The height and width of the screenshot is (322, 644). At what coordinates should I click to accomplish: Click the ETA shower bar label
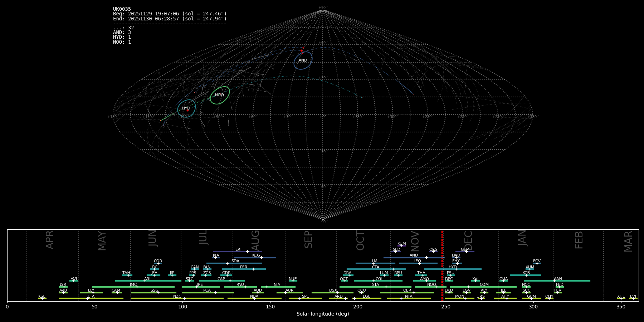click(x=91, y=296)
